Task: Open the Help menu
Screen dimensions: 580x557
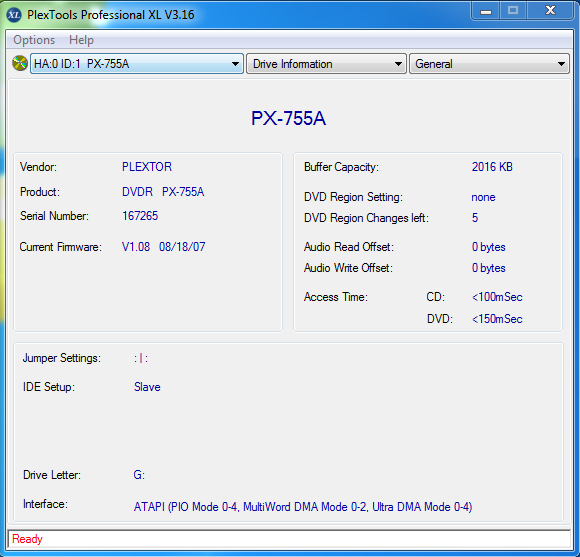Action: (x=81, y=40)
